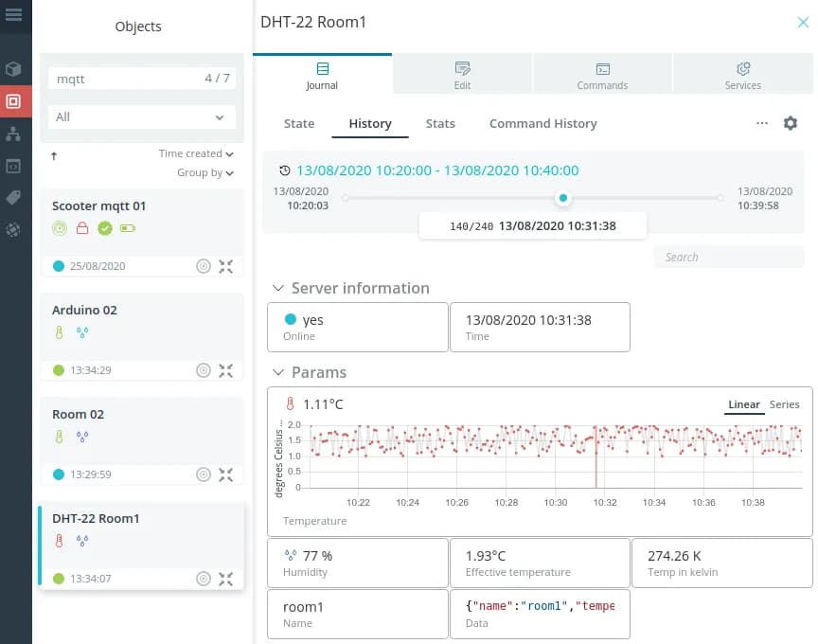The height and width of the screenshot is (644, 818).
Task: Open the Stats sub-tab
Action: click(x=440, y=123)
